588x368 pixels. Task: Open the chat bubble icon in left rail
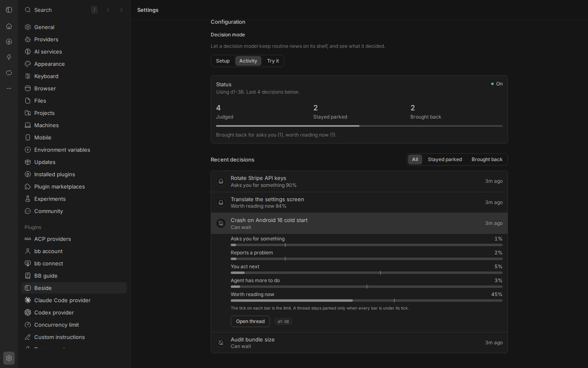pos(9,73)
